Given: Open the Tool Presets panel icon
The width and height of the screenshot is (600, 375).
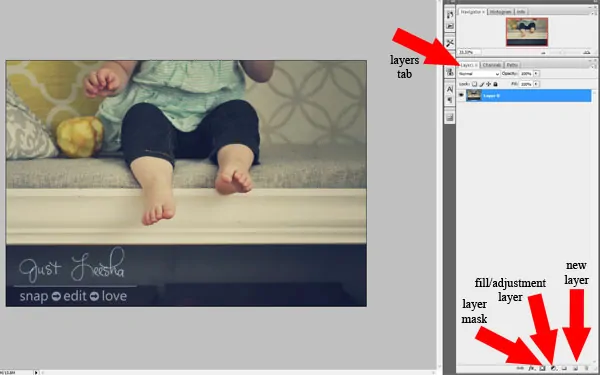Looking at the screenshot, I should click(x=450, y=43).
